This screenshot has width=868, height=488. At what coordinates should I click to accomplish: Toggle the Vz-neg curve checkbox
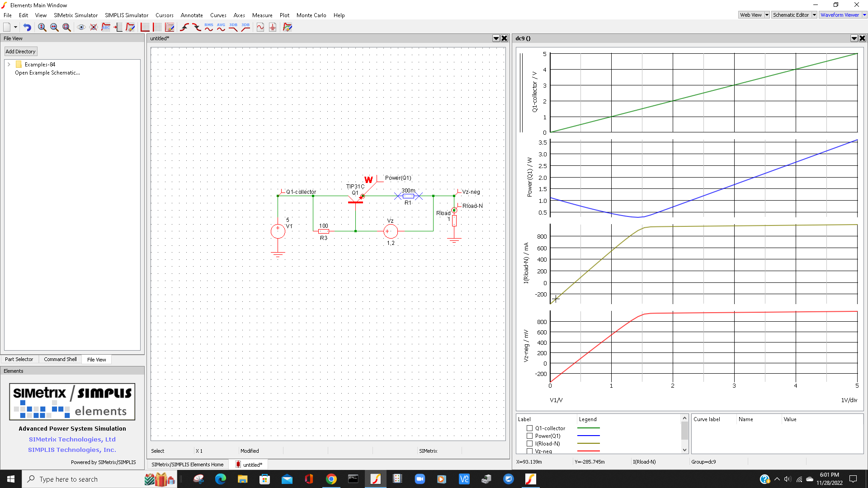click(x=529, y=451)
